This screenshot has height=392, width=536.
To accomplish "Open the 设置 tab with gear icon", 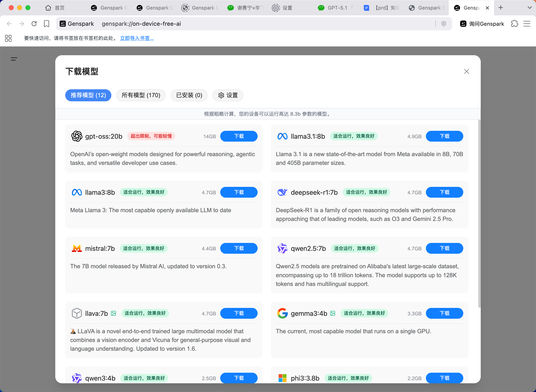I will click(x=228, y=95).
